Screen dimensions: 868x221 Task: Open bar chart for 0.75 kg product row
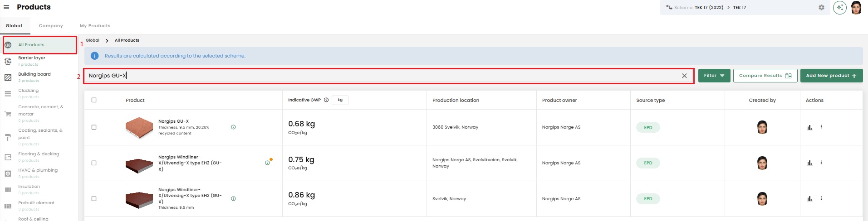click(x=809, y=163)
